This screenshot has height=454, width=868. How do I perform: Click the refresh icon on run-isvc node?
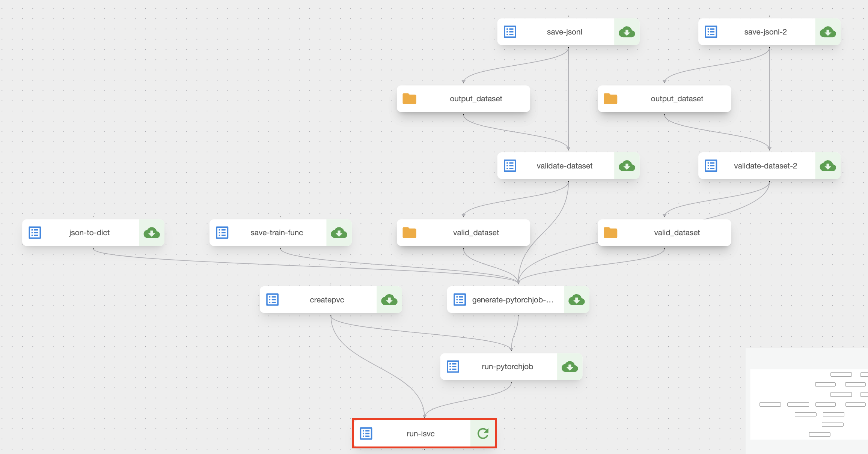(483, 433)
